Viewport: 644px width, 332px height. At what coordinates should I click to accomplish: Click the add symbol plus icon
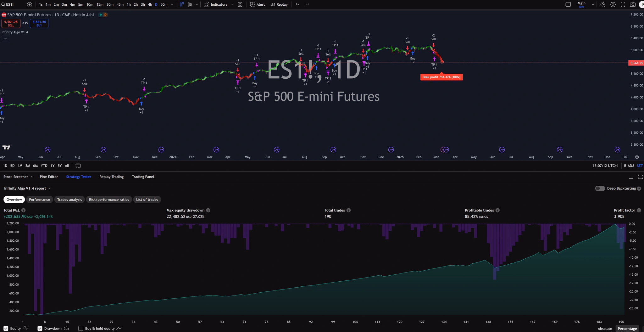[x=30, y=4]
